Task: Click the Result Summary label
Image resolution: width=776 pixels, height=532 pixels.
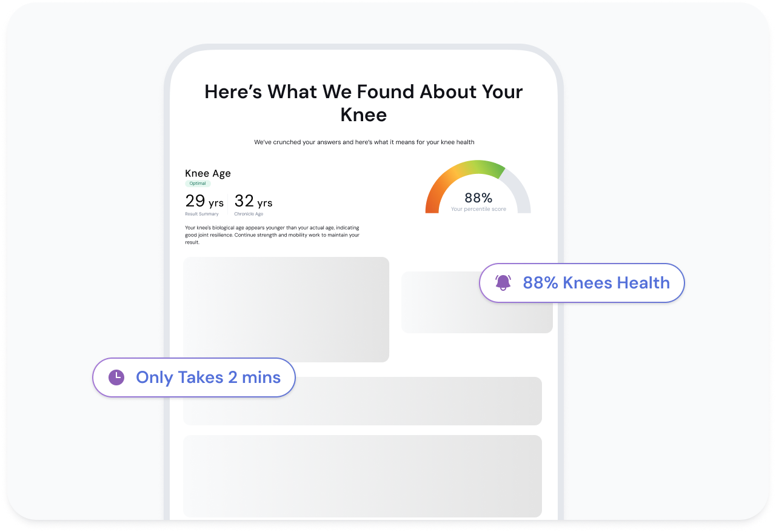Action: (202, 214)
